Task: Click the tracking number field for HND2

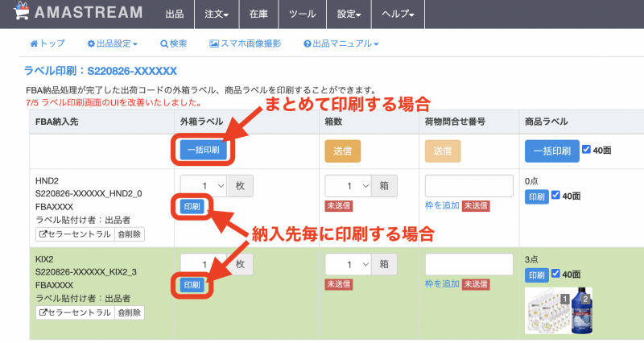Action: (x=469, y=186)
